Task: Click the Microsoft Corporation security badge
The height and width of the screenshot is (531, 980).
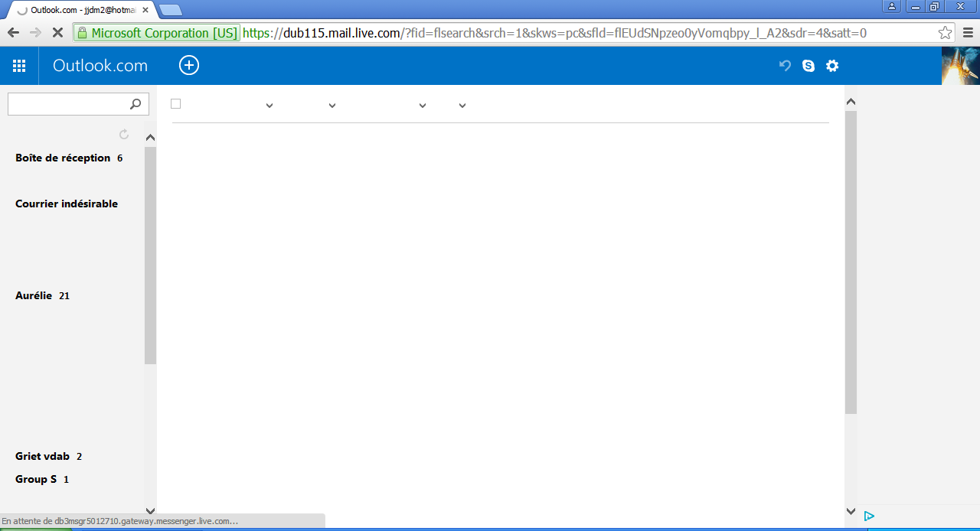Action: (x=157, y=33)
